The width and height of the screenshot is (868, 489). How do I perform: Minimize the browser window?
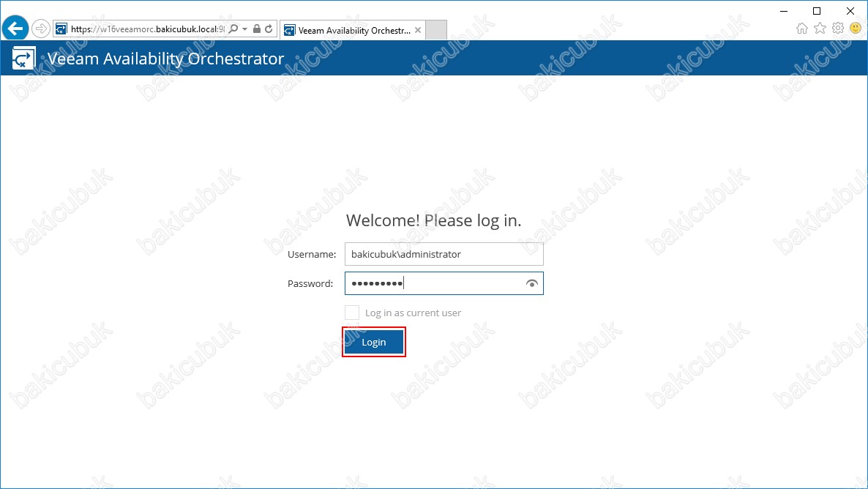coord(784,11)
